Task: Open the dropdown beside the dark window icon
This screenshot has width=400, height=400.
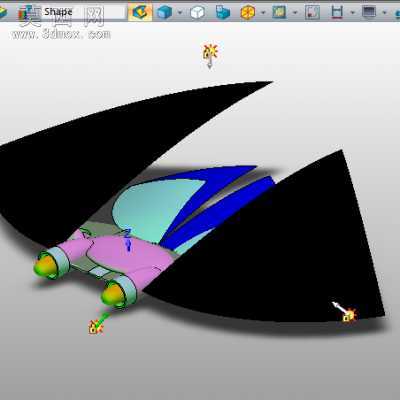Action: click(x=384, y=13)
